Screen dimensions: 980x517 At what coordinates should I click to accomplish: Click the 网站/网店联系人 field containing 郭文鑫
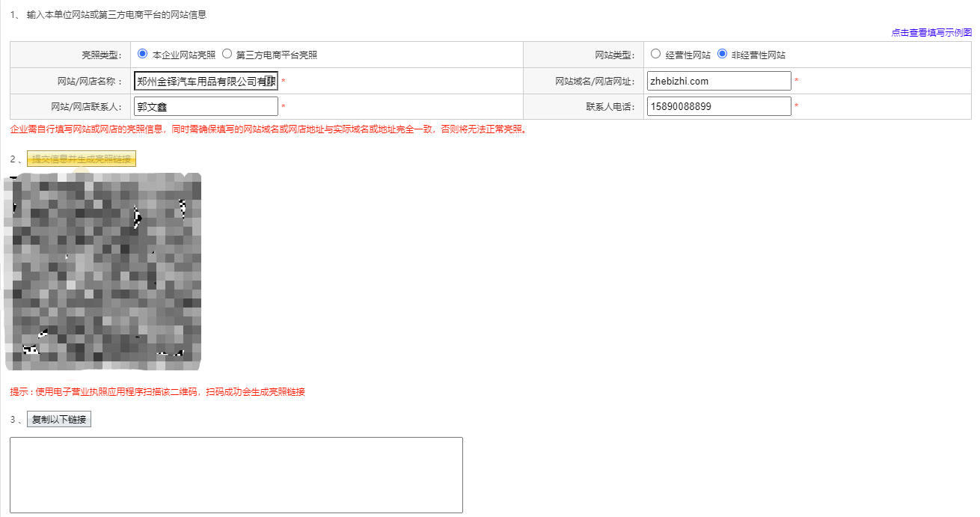pos(205,105)
